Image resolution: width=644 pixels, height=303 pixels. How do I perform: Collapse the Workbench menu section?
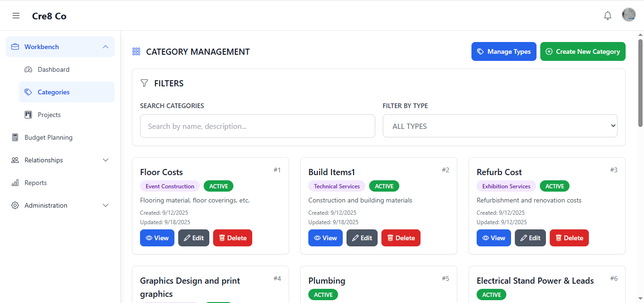pyautogui.click(x=105, y=47)
